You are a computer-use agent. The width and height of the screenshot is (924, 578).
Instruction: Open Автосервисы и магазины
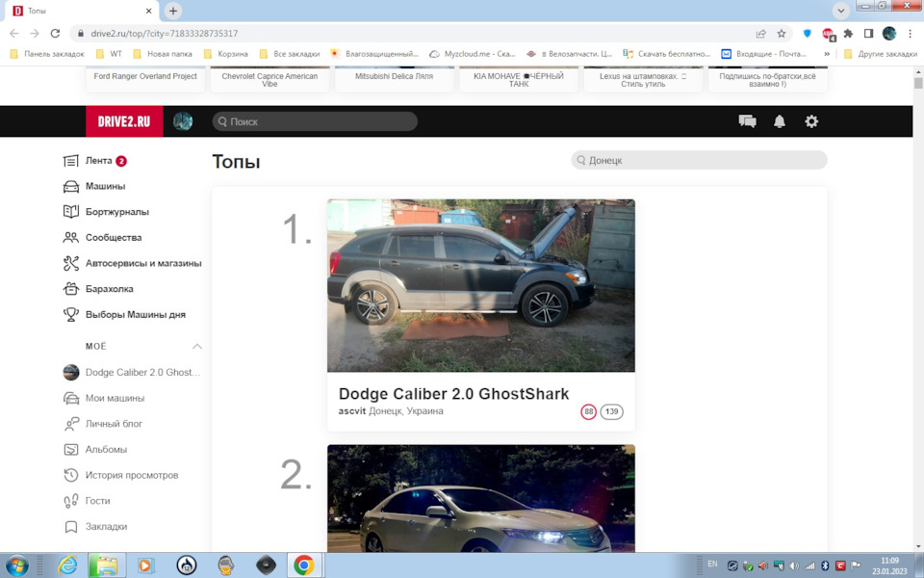143,263
